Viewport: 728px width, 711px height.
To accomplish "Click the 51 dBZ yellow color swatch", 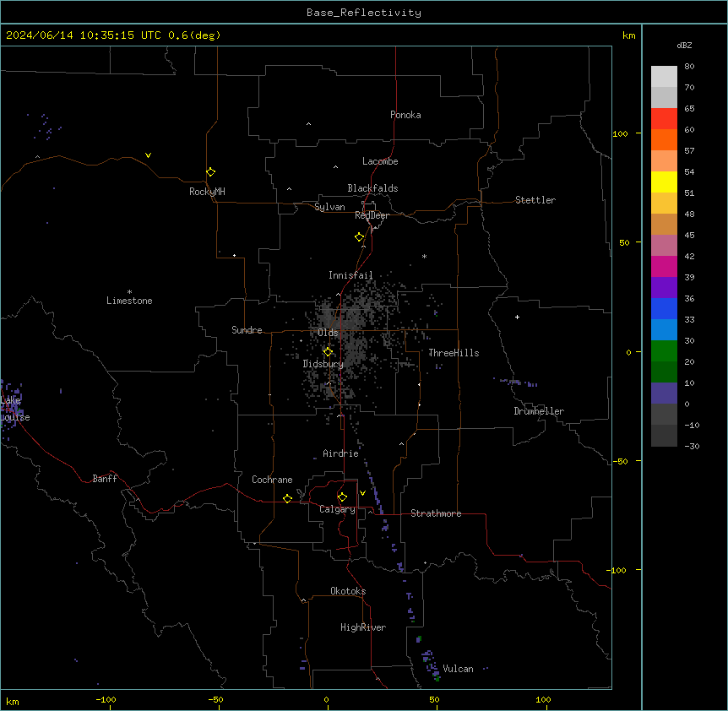I will tap(664, 182).
